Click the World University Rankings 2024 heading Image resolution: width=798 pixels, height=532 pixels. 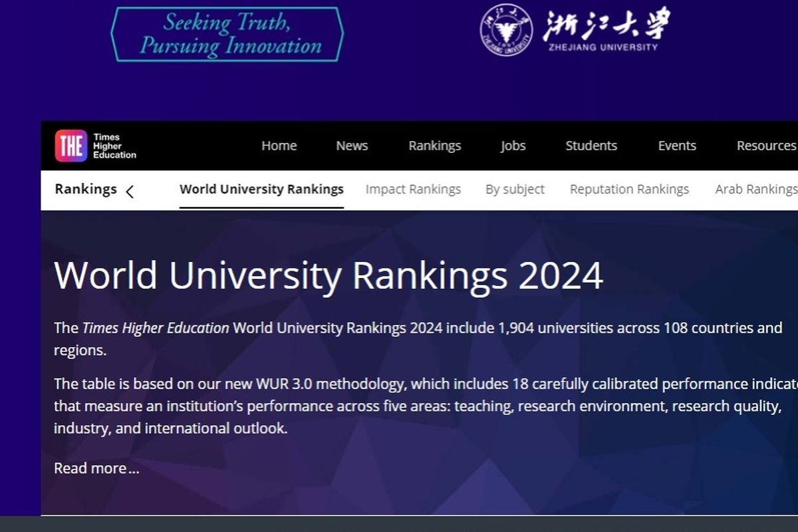(x=329, y=275)
